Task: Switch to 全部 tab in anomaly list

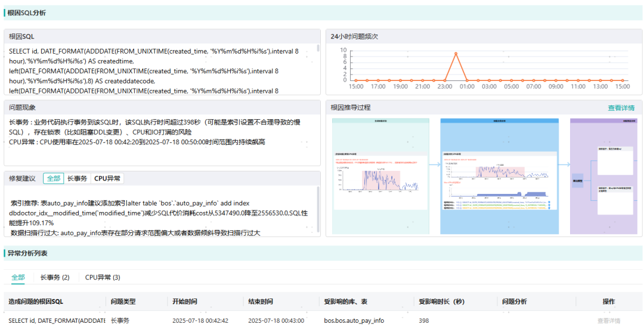Action: coord(18,278)
